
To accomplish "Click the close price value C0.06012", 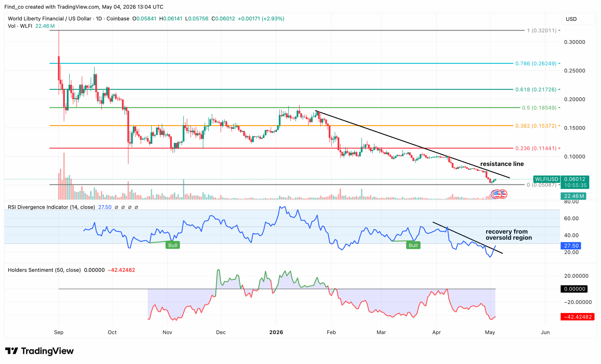I will click(x=223, y=19).
